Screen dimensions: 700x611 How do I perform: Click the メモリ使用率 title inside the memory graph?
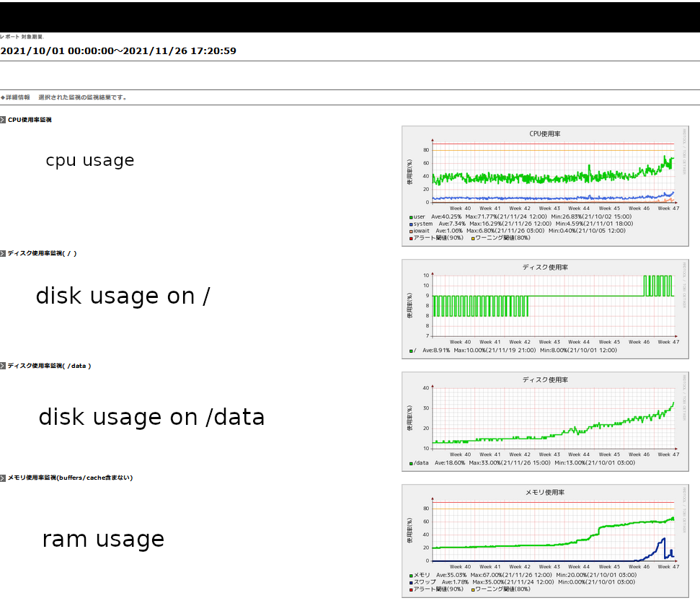tap(545, 493)
